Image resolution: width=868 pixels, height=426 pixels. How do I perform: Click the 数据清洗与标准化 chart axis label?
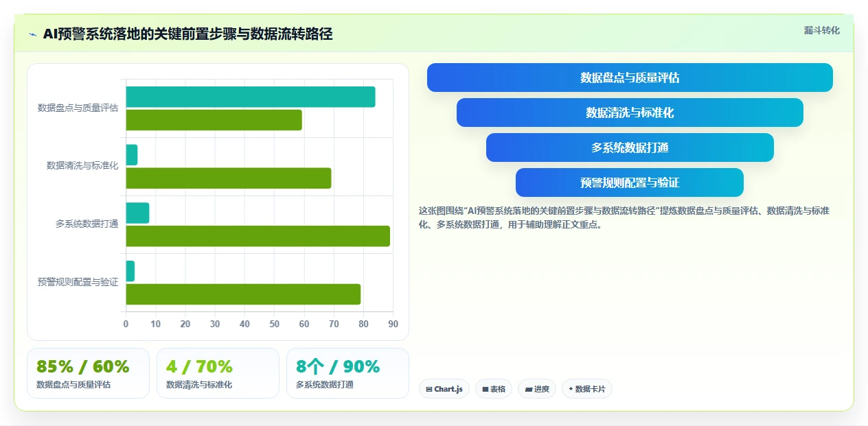(82, 166)
